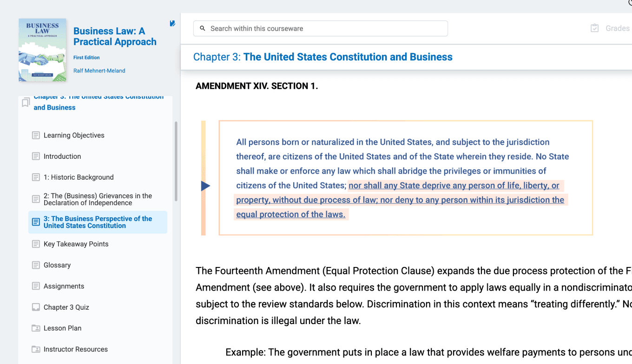Screen dimensions: 632x364
Task: Click the Glossary page icon
Action: pyautogui.click(x=36, y=265)
